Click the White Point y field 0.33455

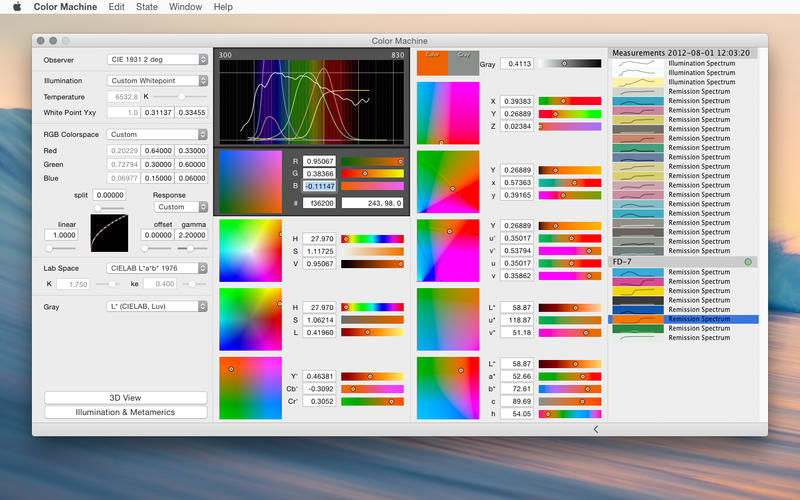tap(191, 112)
